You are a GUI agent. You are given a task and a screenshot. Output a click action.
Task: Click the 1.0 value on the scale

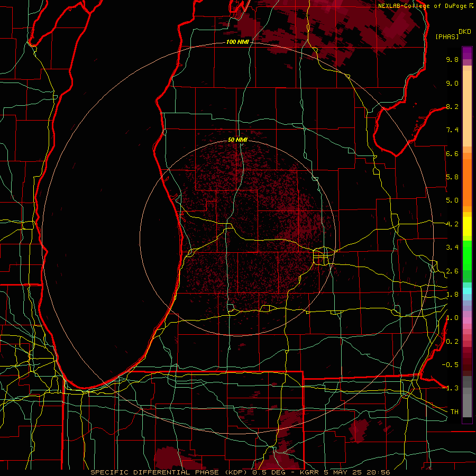pyautogui.click(x=452, y=318)
